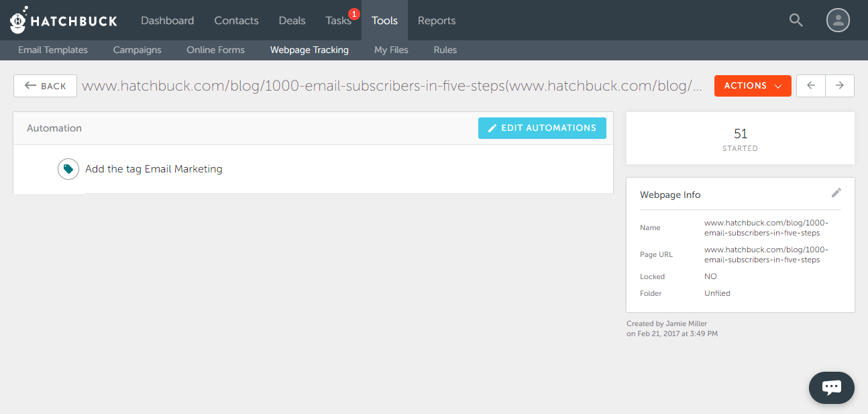Expand the Actions dropdown
The width and height of the screenshot is (868, 414).
753,86
